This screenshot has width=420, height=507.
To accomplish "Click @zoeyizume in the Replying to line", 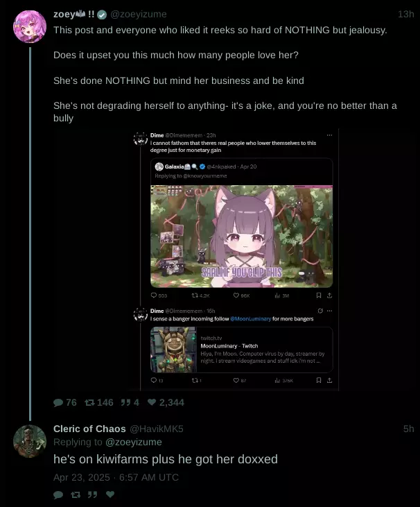I will point(134,442).
